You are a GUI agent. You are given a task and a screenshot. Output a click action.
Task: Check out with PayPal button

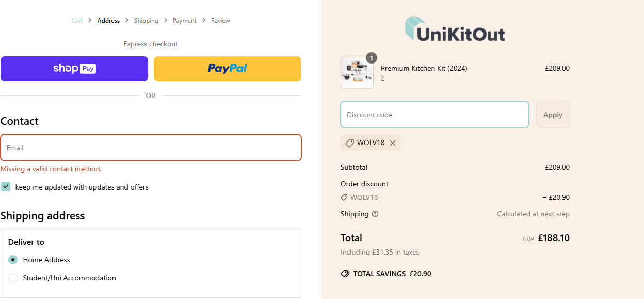click(228, 69)
